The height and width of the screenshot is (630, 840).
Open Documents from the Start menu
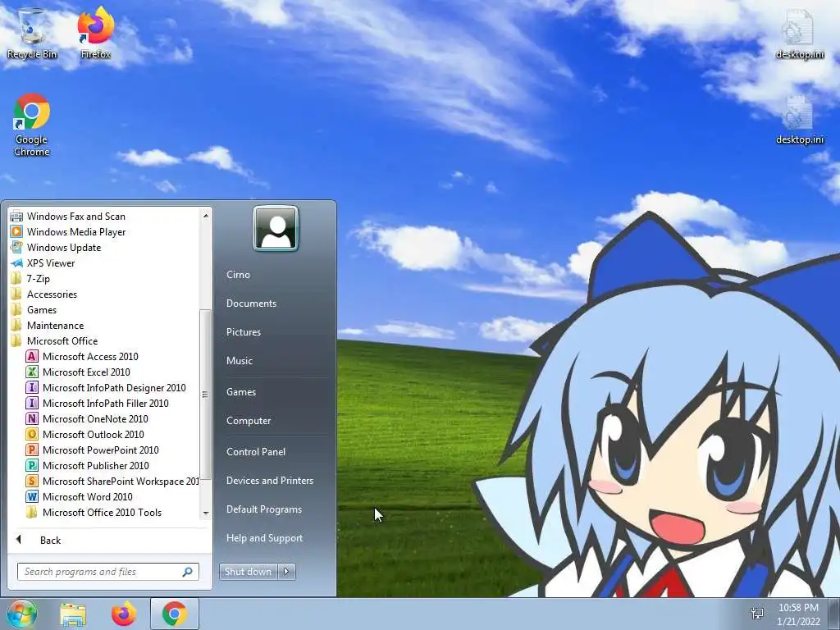click(251, 304)
